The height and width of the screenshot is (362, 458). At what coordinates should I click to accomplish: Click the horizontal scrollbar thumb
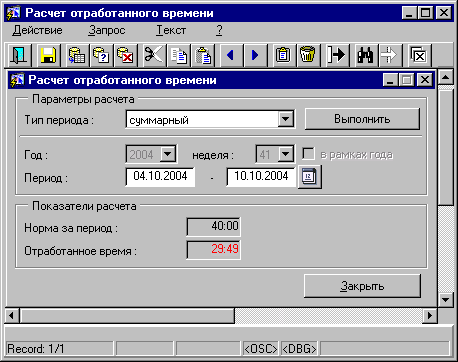coord(127,315)
